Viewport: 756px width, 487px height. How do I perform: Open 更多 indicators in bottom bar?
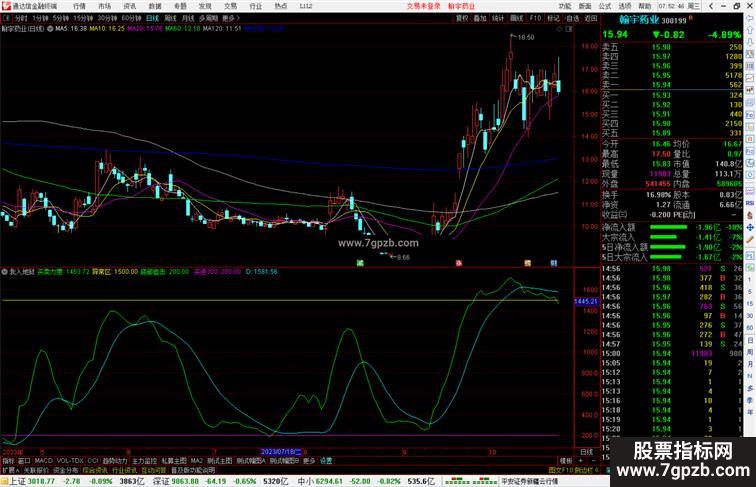(x=309, y=461)
